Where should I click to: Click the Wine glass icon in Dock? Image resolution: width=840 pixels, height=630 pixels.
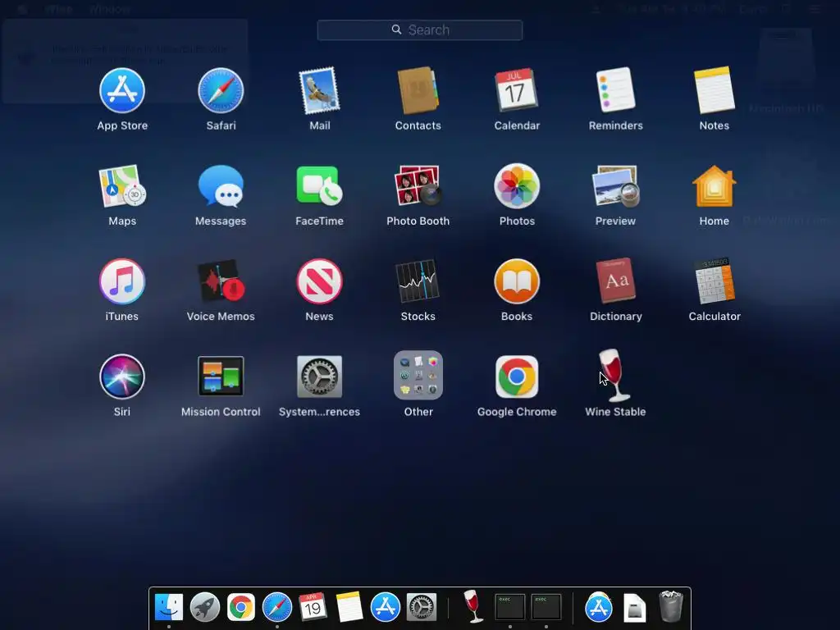click(472, 606)
